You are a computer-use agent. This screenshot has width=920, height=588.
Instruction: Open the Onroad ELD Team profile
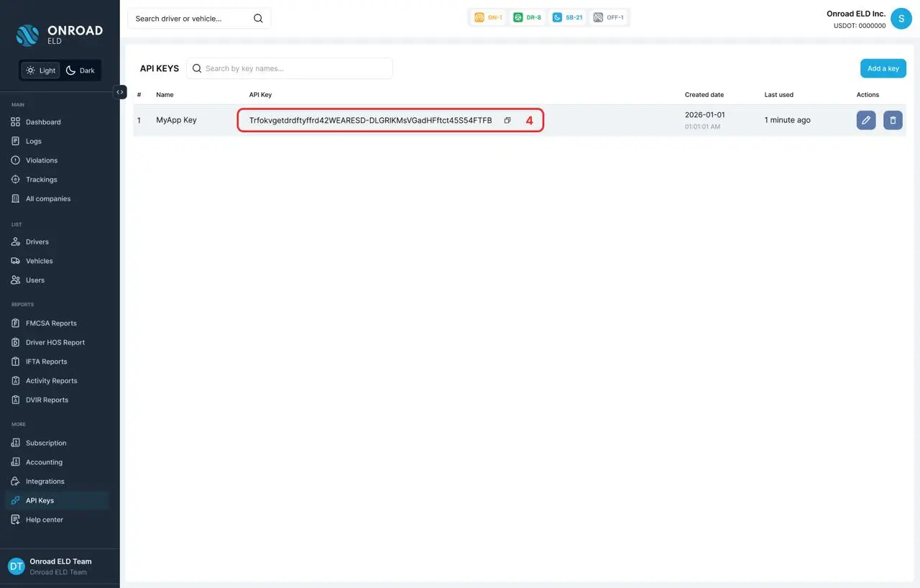[x=60, y=566]
